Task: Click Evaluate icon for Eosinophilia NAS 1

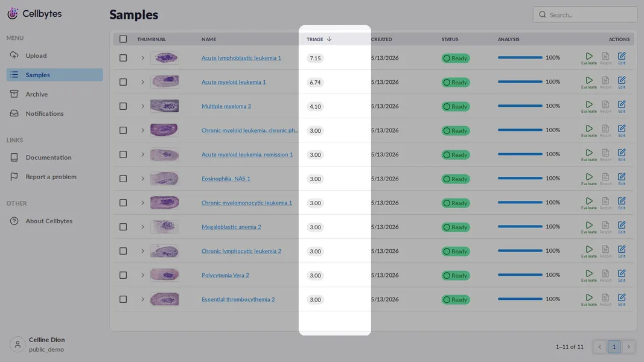Action: click(x=588, y=179)
